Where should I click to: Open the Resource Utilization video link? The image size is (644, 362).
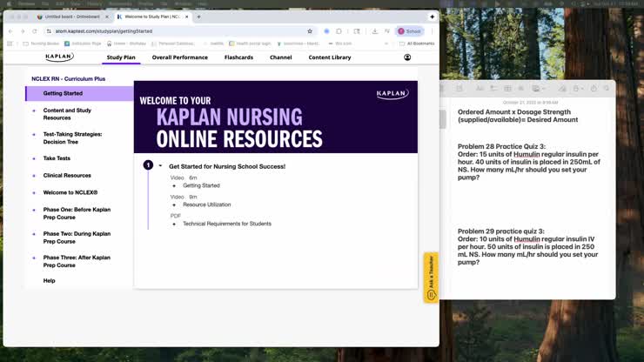click(206, 204)
